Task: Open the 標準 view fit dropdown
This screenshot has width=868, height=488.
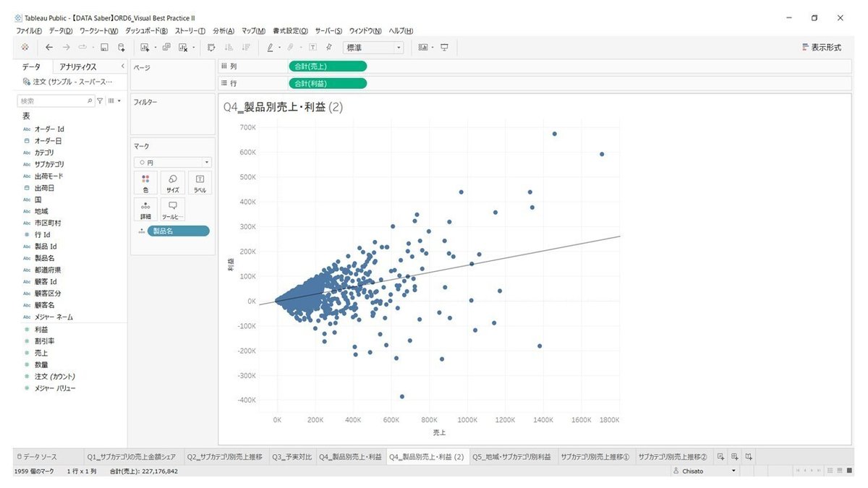Action: [373, 47]
